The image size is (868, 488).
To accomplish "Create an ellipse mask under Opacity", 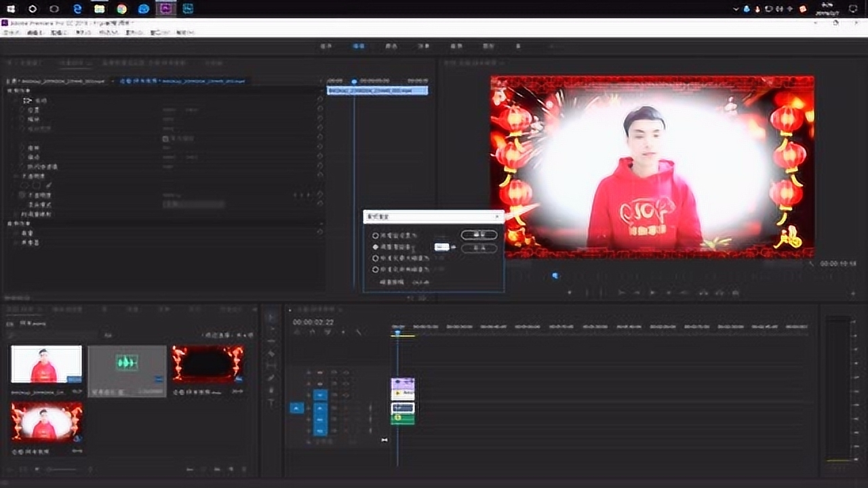I will [x=25, y=185].
